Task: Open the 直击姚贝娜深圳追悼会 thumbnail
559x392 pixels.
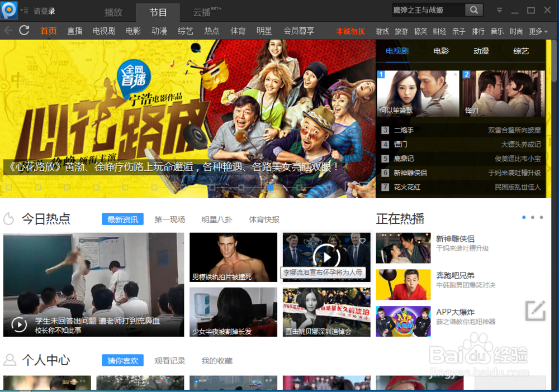Action: click(x=326, y=312)
